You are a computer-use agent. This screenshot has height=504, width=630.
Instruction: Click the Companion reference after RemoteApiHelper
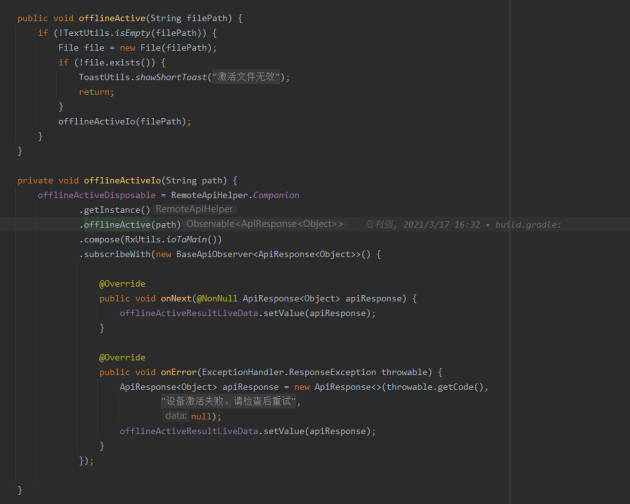[276, 195]
